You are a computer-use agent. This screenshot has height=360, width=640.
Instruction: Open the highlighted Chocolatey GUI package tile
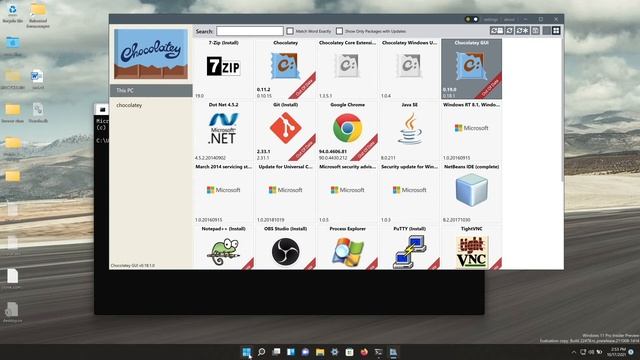point(471,69)
